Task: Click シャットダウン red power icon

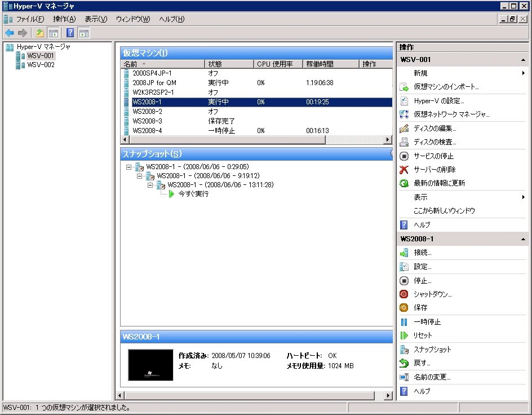Action: click(404, 294)
